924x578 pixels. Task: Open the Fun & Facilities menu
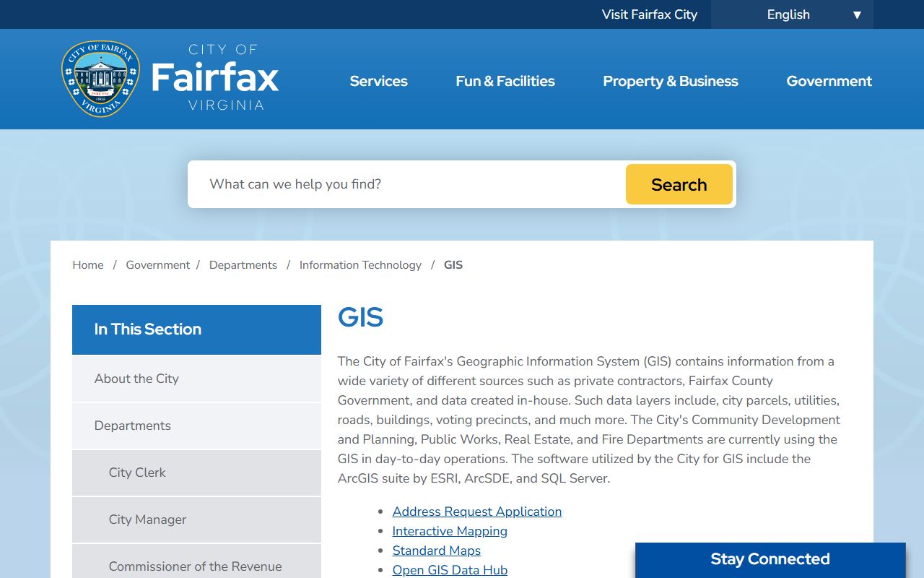point(505,81)
